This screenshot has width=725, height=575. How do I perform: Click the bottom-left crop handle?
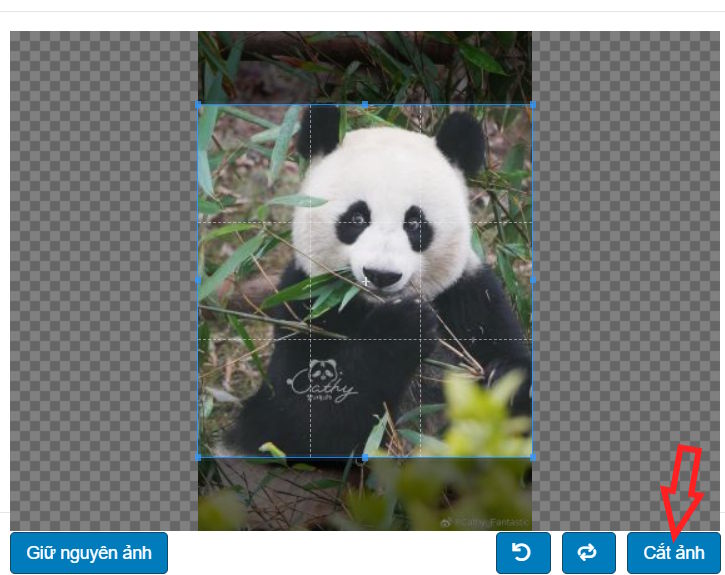point(198,457)
